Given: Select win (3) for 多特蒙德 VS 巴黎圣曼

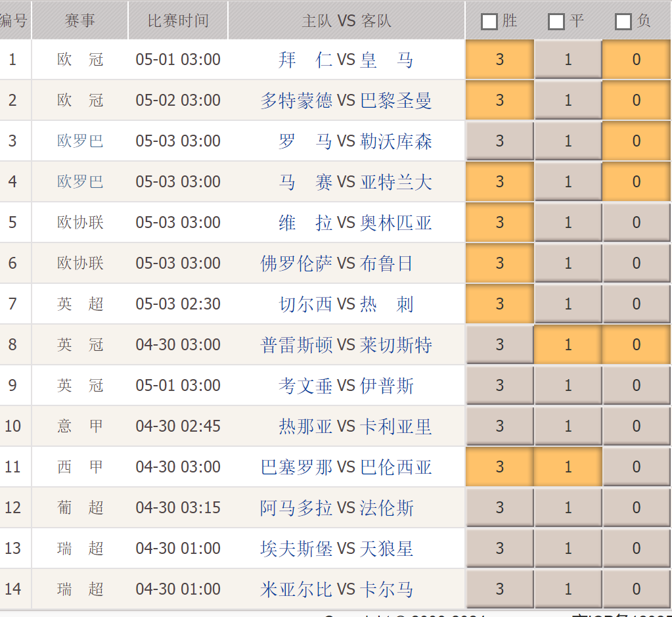Looking at the screenshot, I should 500,101.
